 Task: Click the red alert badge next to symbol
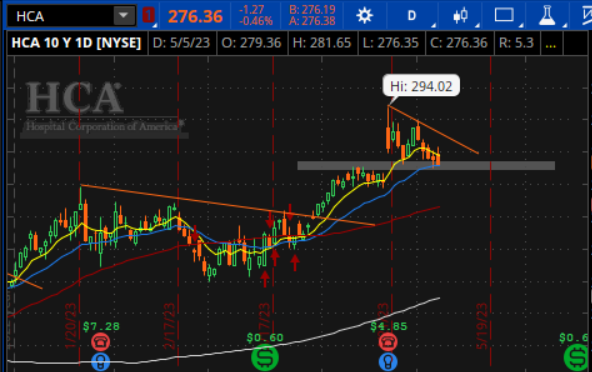[148, 16]
